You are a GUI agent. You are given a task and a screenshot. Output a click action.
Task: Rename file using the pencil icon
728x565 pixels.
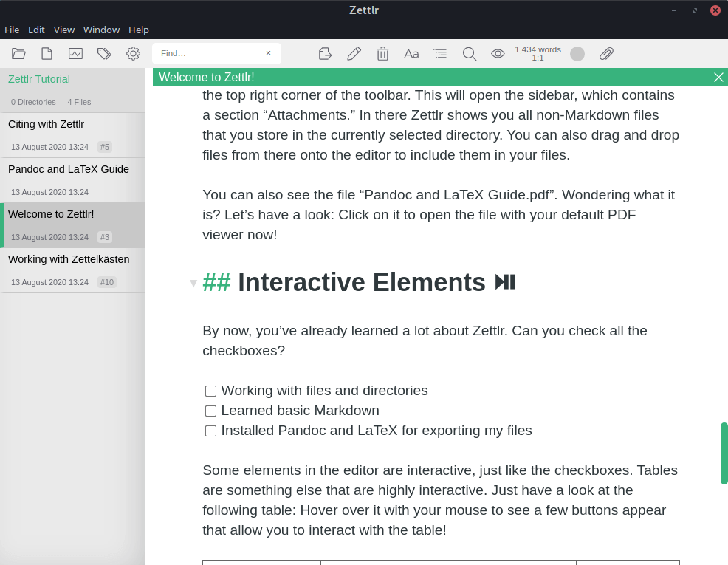[x=354, y=54]
